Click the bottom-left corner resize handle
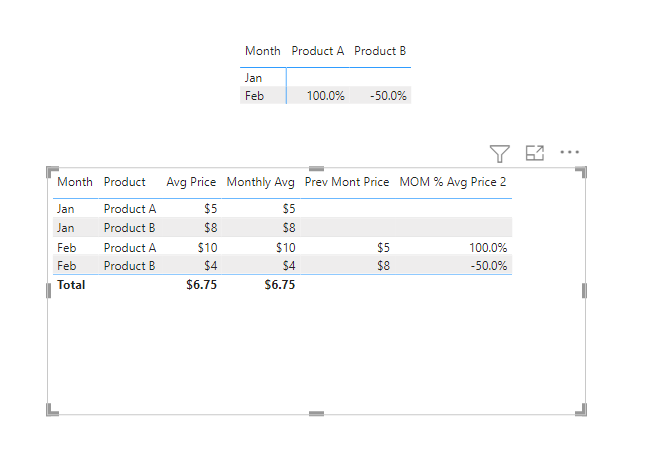Image resolution: width=659 pixels, height=460 pixels. click(x=51, y=410)
